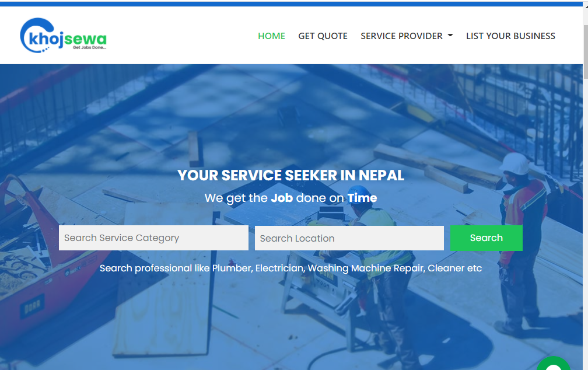Open the LIST YOUR BUSINESS link
The height and width of the screenshot is (370, 588).
tap(510, 36)
